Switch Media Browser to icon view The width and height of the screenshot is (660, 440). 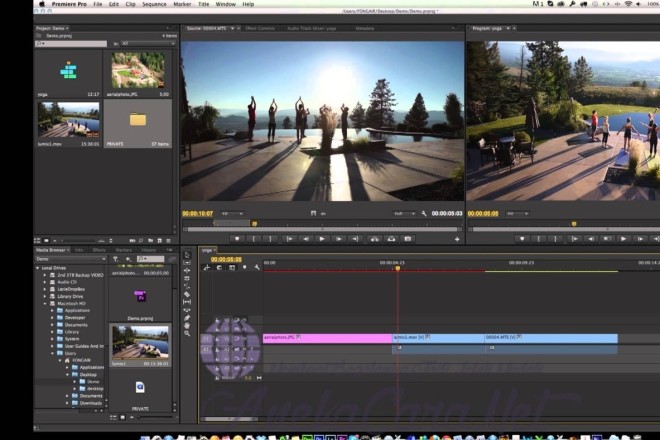[122, 418]
